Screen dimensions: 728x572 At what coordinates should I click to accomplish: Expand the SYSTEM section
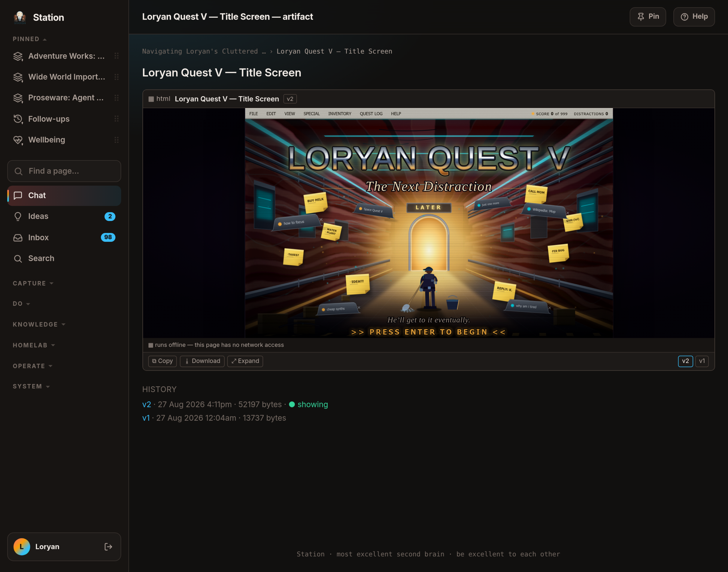[x=31, y=387]
